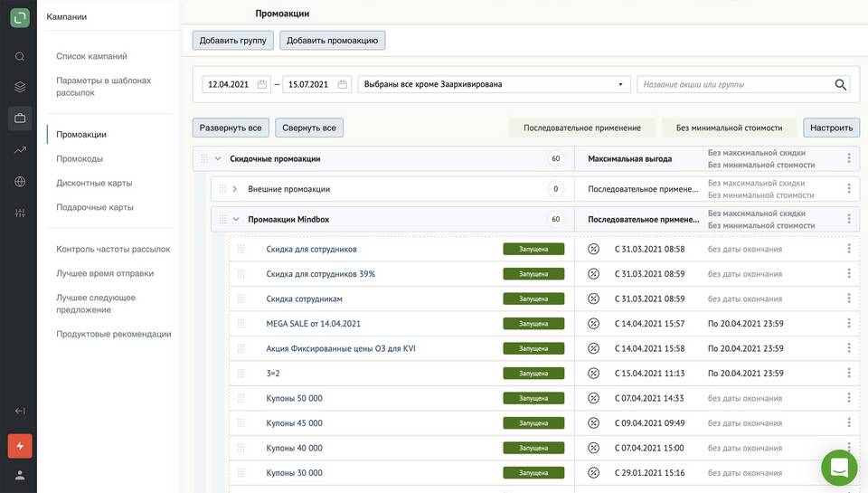The image size is (868, 493).
Task: Collapse the Промоакции Mindbox group
Action: (x=236, y=219)
